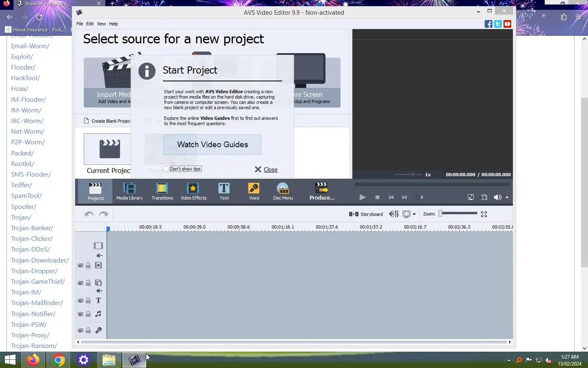Lock the text track
The image size is (588, 368).
(88, 301)
